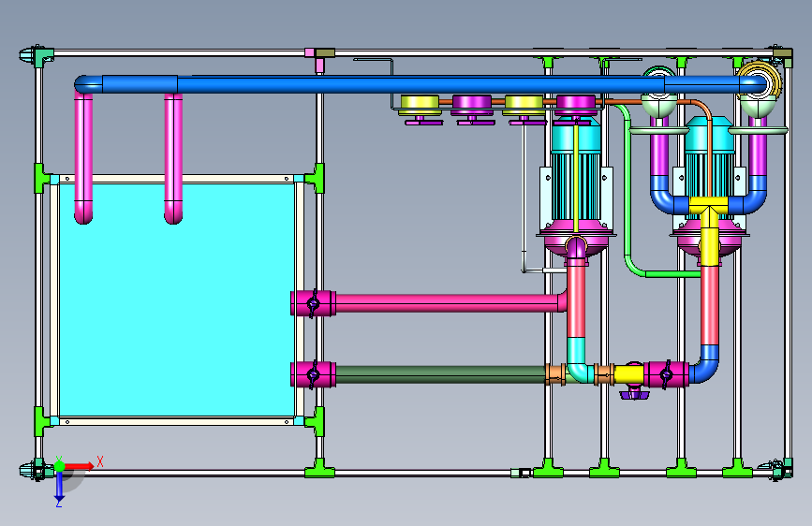
Task: Select the lower magenta valve at tank wall
Action: (x=314, y=374)
